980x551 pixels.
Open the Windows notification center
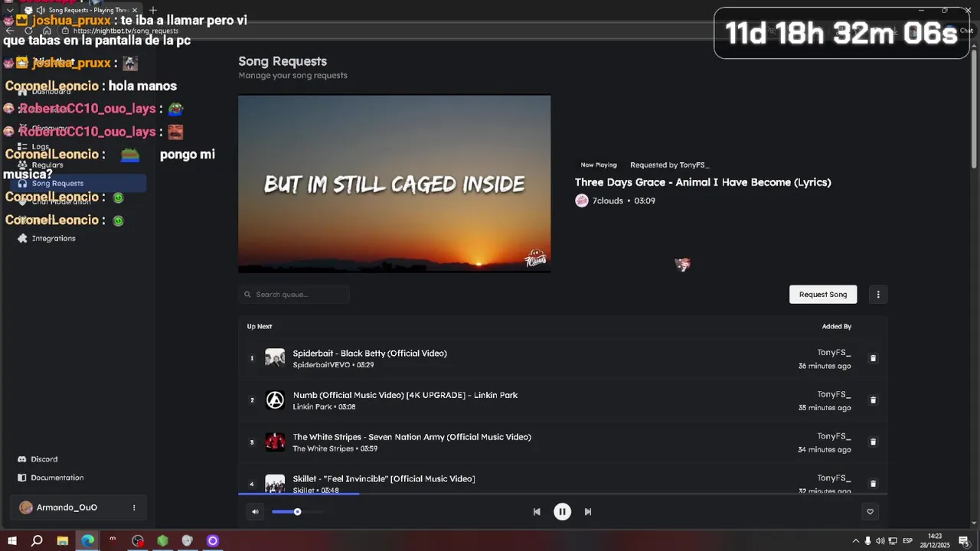point(964,541)
